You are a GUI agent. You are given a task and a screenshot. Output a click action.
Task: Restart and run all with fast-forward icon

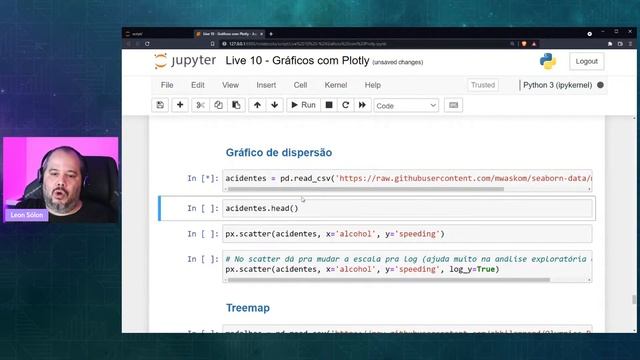(362, 105)
